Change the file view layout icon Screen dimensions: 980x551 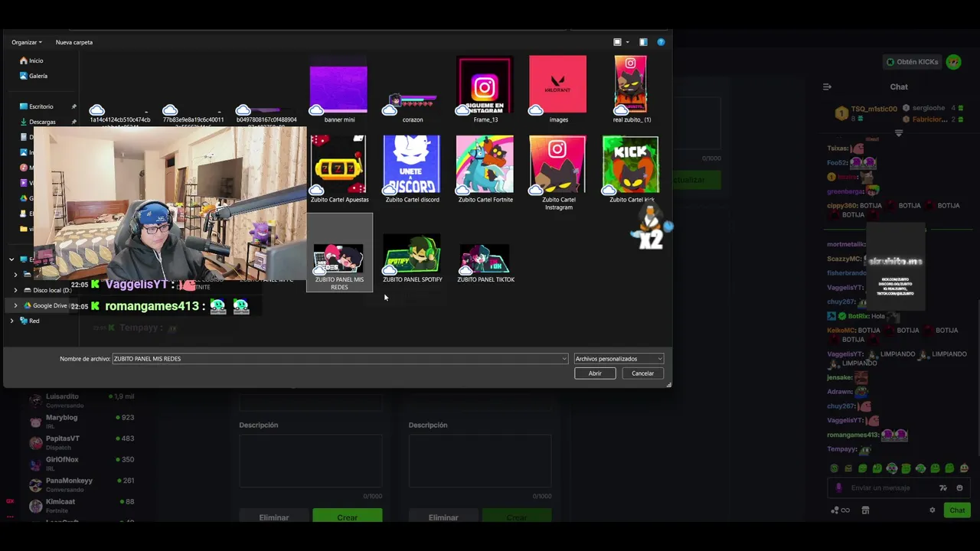617,42
